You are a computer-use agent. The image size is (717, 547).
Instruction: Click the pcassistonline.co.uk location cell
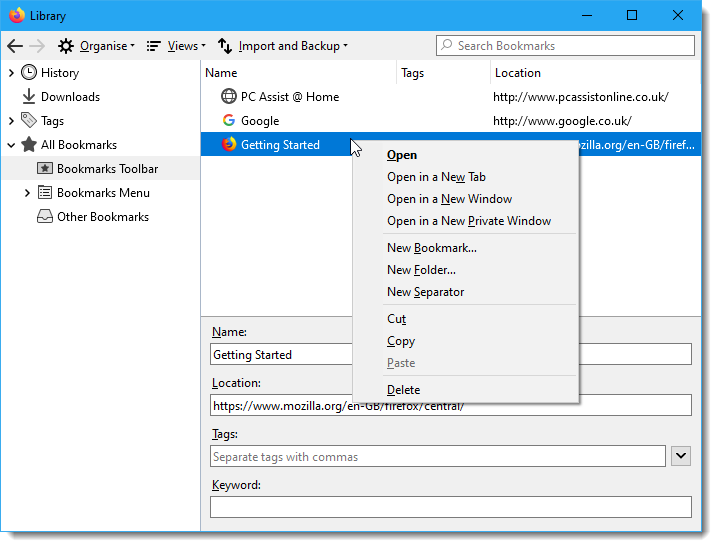(x=581, y=97)
